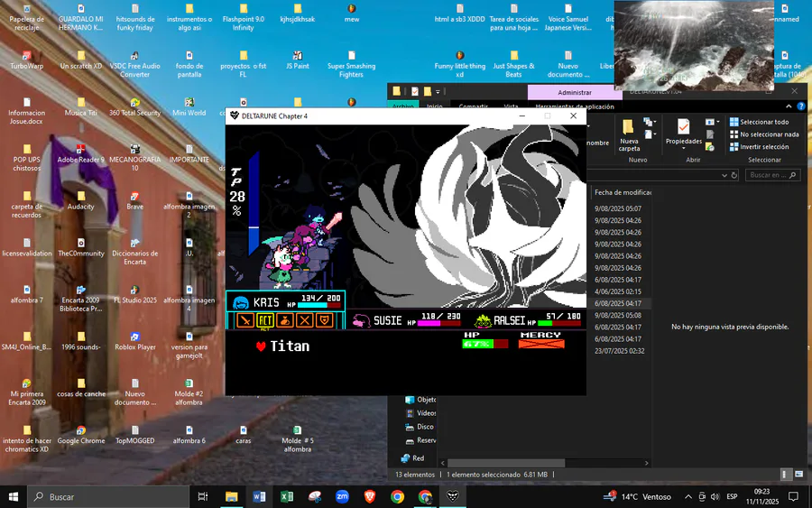The width and height of the screenshot is (812, 508).
Task: Open Propiedades in Explorer ribbon
Action: coord(684,133)
